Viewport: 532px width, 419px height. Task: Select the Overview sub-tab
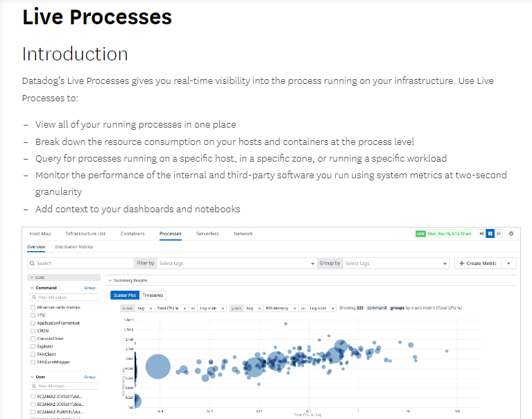click(36, 247)
